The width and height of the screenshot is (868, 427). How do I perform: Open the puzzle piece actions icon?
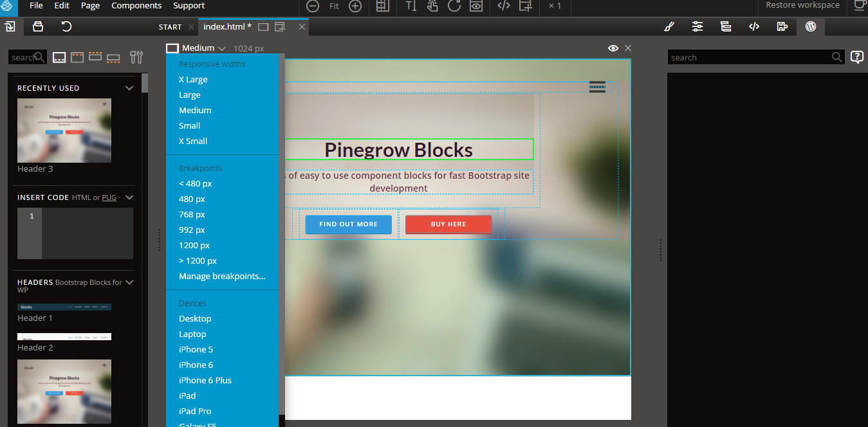click(782, 27)
